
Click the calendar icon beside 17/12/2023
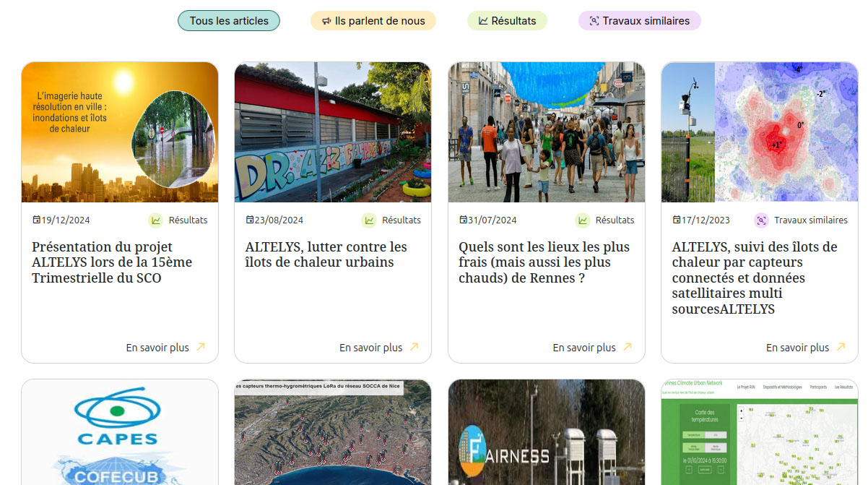point(677,220)
